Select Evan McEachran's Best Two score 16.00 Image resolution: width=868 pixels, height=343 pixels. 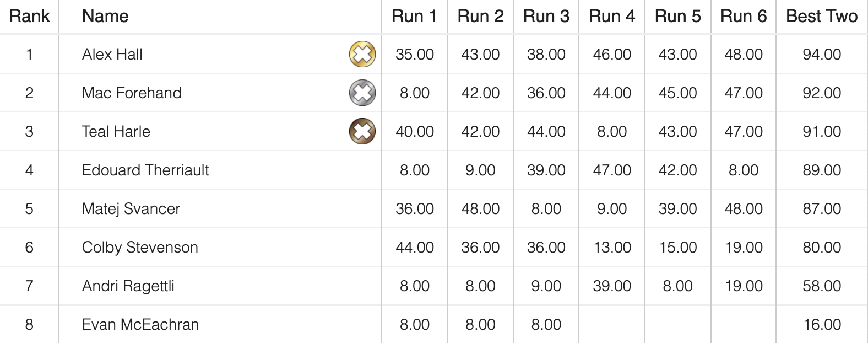[822, 324]
